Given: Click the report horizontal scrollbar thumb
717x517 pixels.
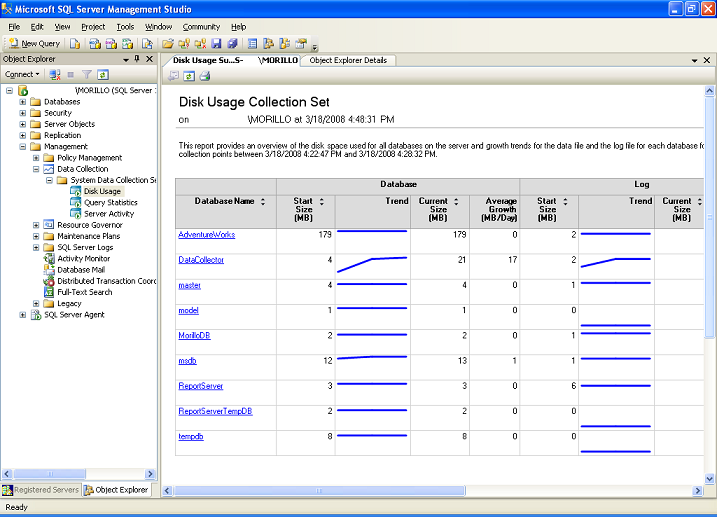Looking at the screenshot, I should click(319, 491).
